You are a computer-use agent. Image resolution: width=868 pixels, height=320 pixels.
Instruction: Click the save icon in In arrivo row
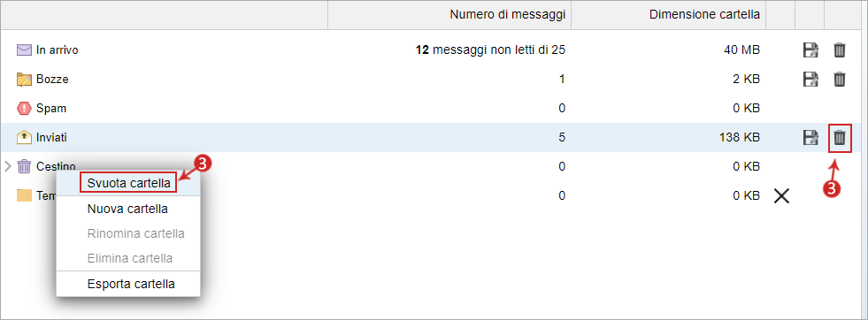coord(810,50)
